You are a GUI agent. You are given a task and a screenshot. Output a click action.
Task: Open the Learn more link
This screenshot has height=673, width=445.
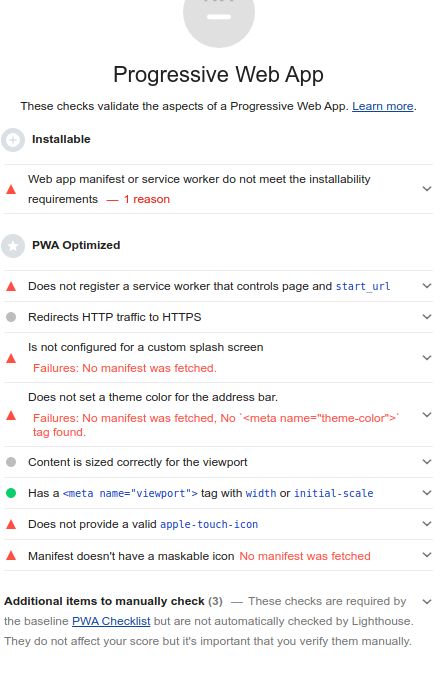(383, 106)
